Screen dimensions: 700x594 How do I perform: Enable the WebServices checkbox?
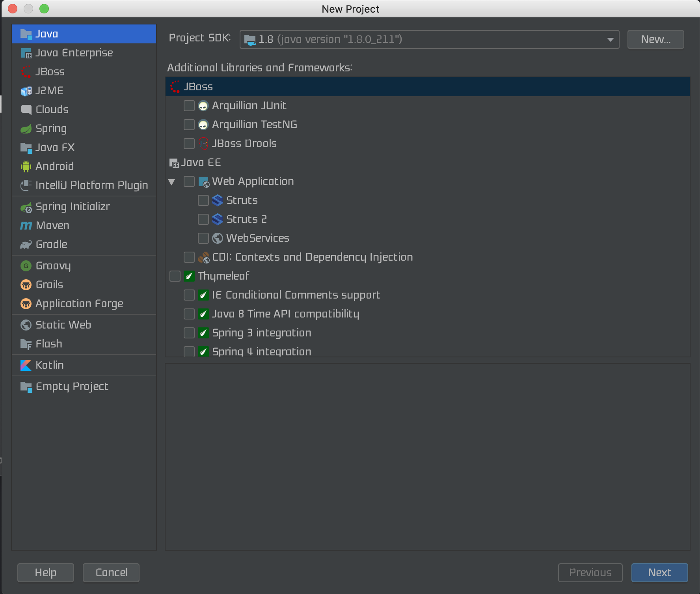(x=203, y=238)
